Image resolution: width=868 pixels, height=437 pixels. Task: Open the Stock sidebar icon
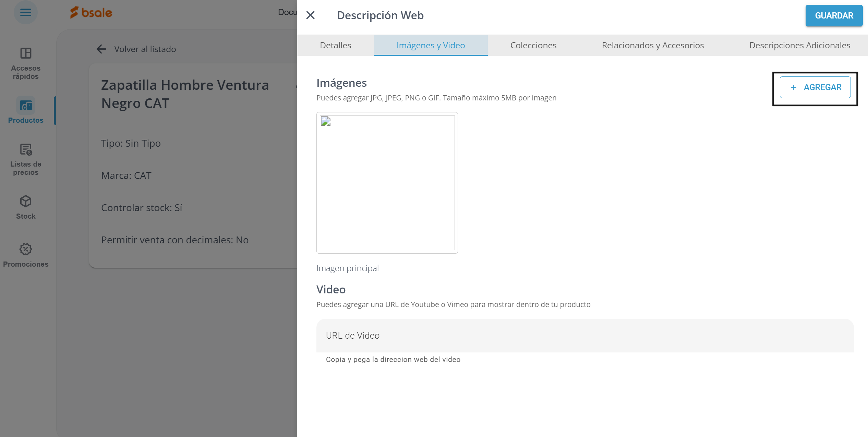tap(26, 202)
